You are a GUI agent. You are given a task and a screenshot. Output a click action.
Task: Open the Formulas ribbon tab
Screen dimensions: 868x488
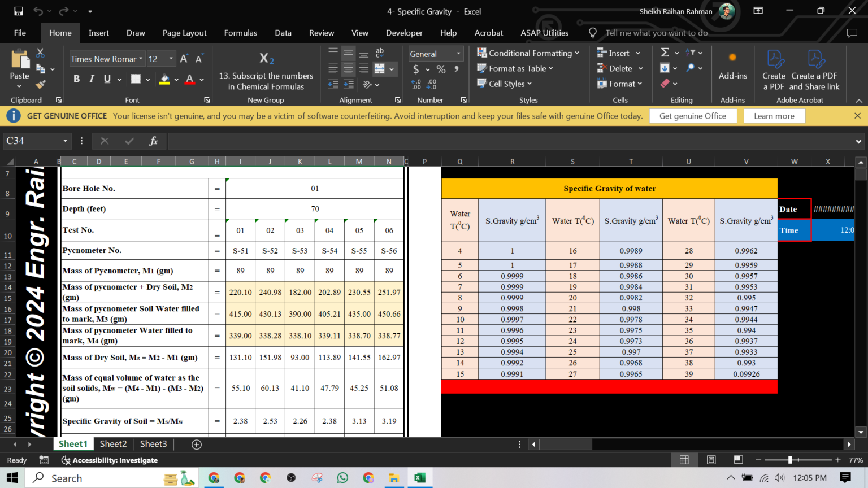pyautogui.click(x=240, y=33)
